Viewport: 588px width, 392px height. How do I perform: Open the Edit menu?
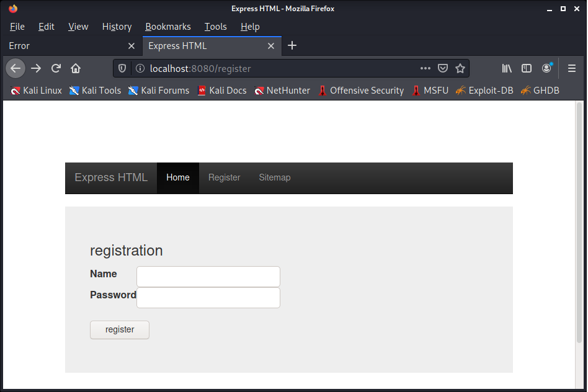pyautogui.click(x=46, y=27)
